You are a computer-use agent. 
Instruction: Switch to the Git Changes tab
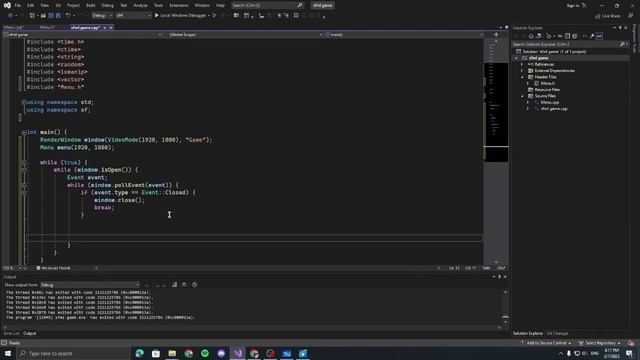[557, 333]
